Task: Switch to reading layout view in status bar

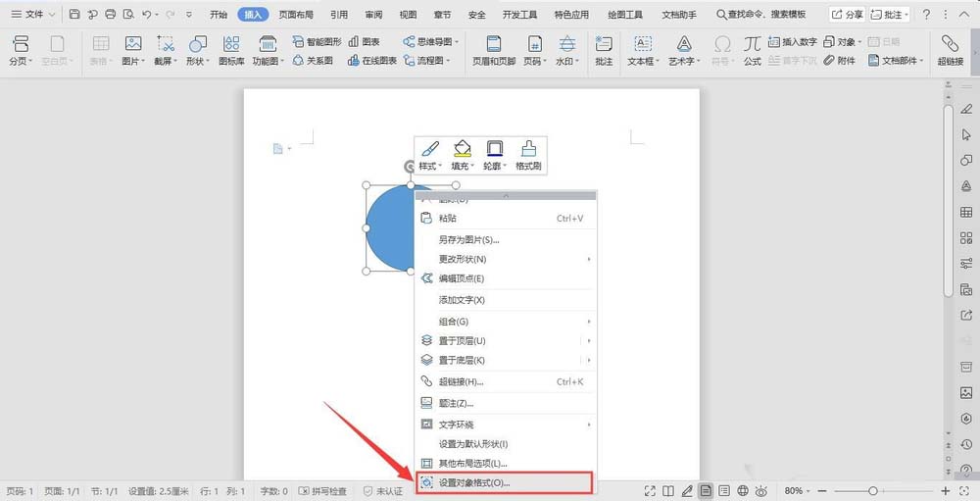Action: 668,491
